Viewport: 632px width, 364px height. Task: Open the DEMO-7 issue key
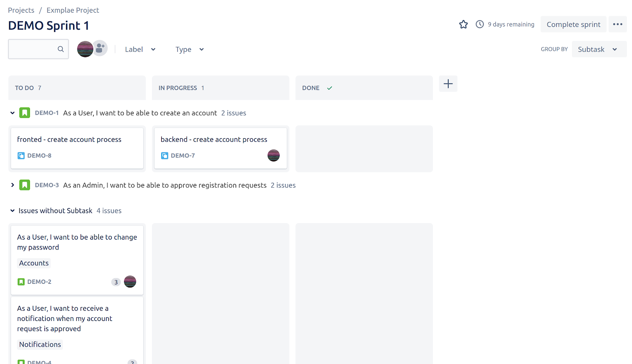coord(183,156)
